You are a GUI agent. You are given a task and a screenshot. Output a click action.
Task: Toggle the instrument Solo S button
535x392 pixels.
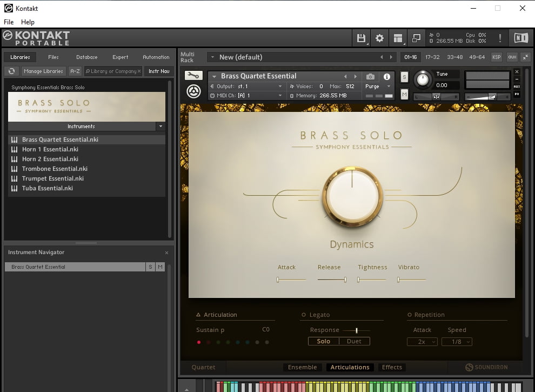click(404, 77)
